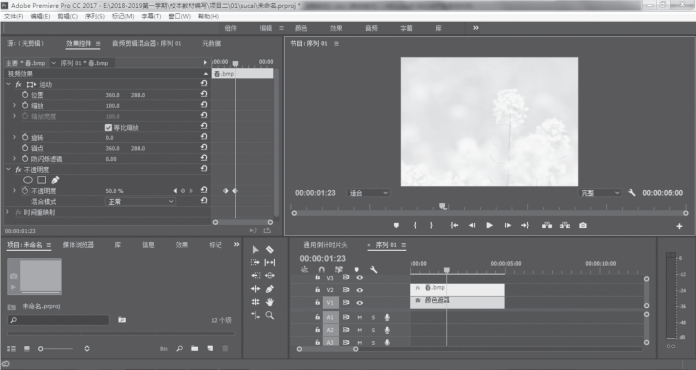Select the Zoom magnifier tool
The height and width of the screenshot is (370, 696).
tap(269, 315)
